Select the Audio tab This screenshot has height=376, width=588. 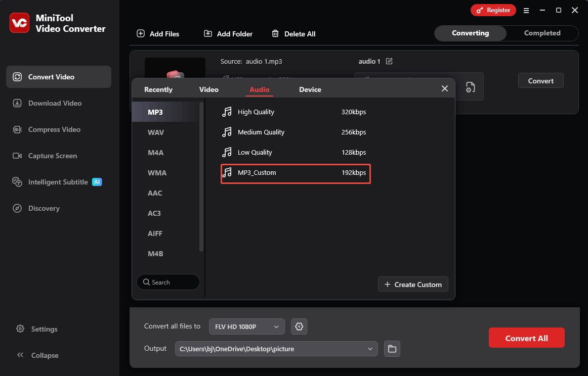pyautogui.click(x=260, y=89)
